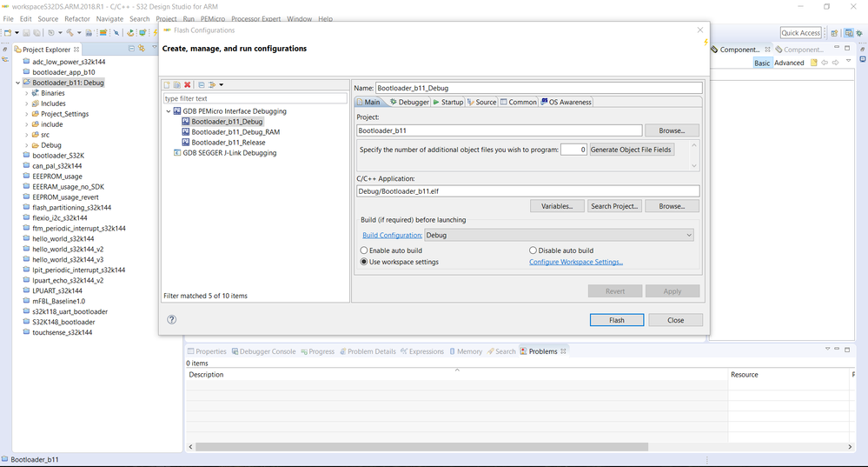Click Generate Object File Fields button
Image resolution: width=868 pixels, height=467 pixels.
[631, 150]
